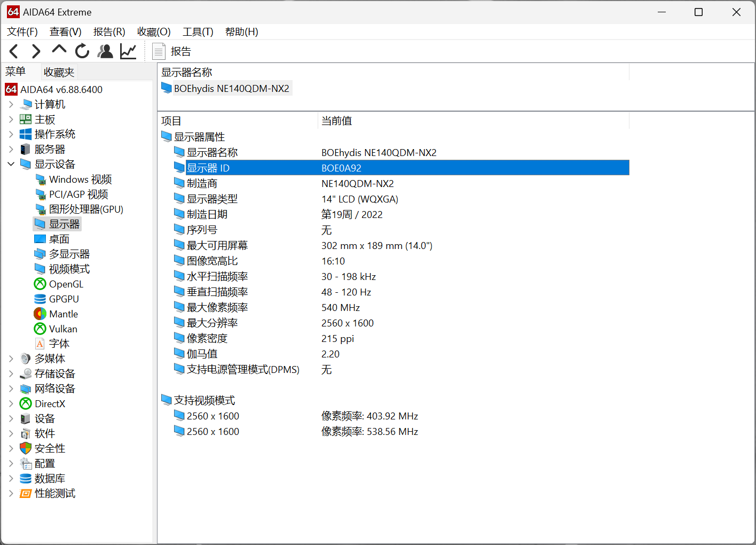Switch to the 收藏夹 tab
Viewport: 756px width, 545px height.
pos(59,72)
